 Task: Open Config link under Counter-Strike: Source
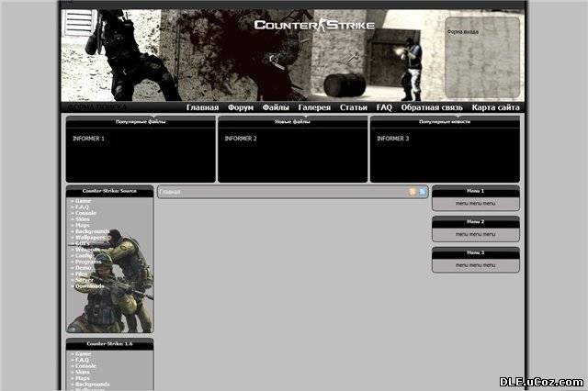[84, 256]
